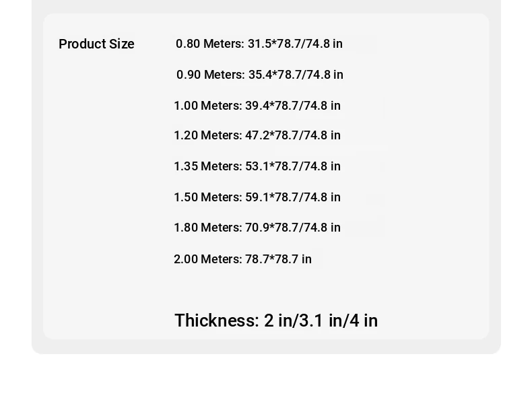Click the 39.4*78.7/74.8 in measurement
Viewport: 532px width, 406px height.
pos(293,106)
